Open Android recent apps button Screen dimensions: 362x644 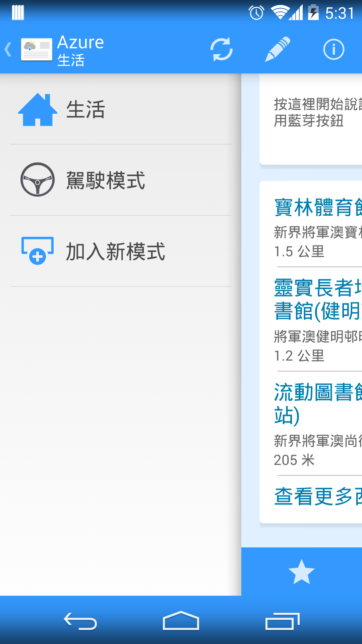point(282,621)
